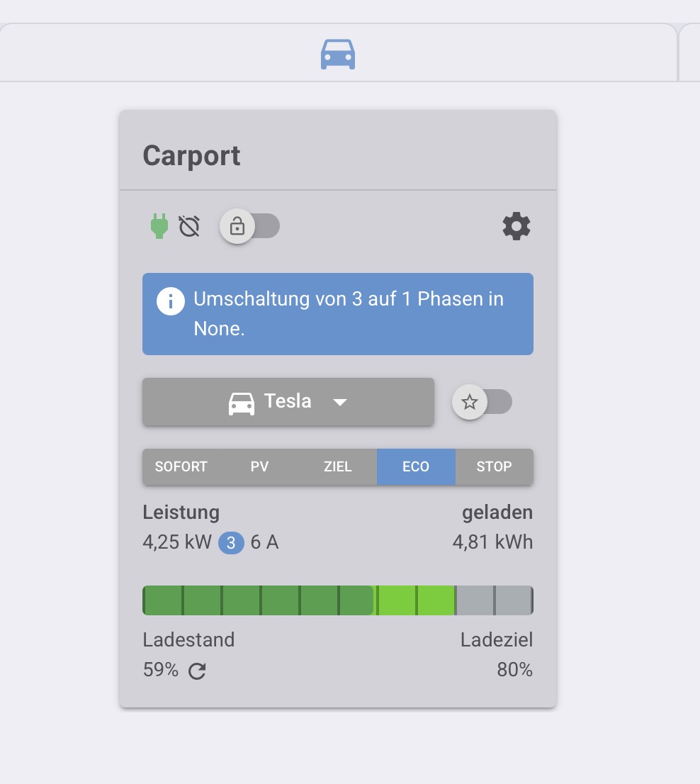700x784 pixels.
Task: Choose STOP charging mode
Action: (494, 466)
